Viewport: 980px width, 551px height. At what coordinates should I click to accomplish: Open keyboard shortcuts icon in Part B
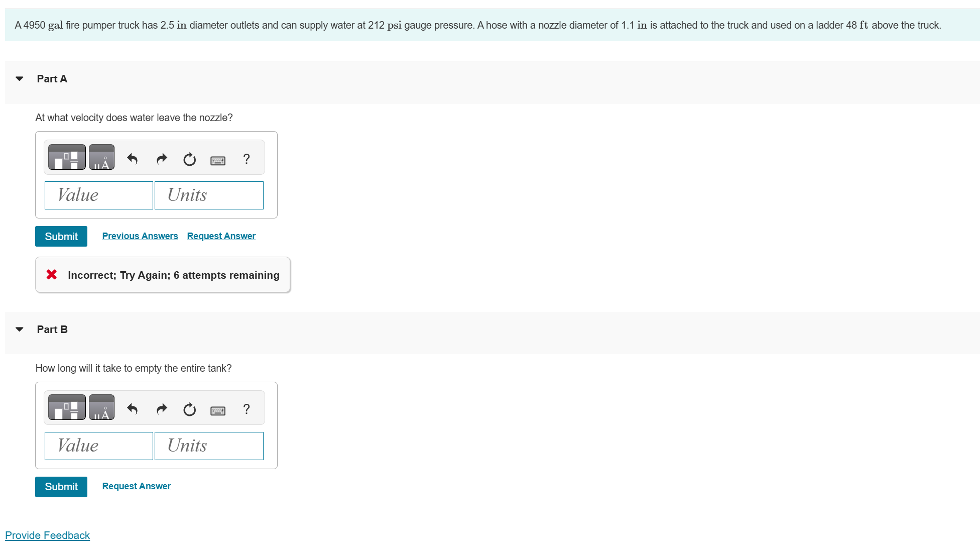point(218,410)
